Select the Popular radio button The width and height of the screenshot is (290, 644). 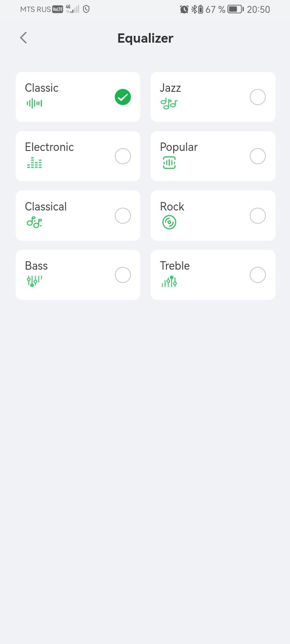click(258, 156)
